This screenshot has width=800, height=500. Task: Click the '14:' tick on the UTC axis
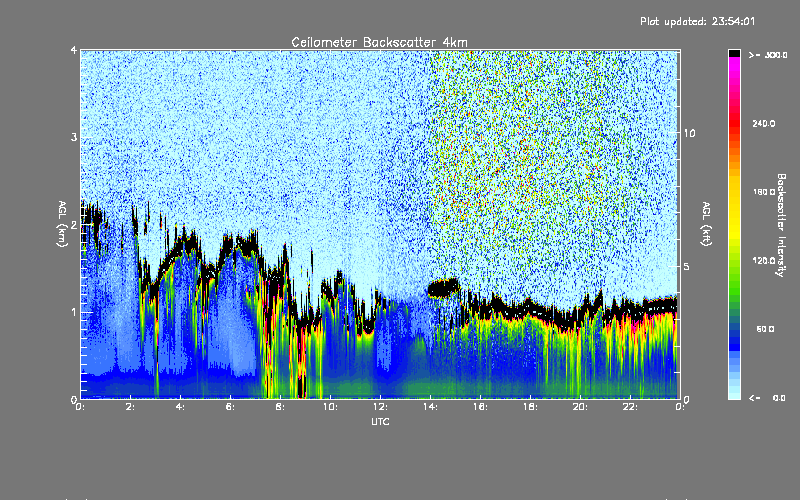430,407
